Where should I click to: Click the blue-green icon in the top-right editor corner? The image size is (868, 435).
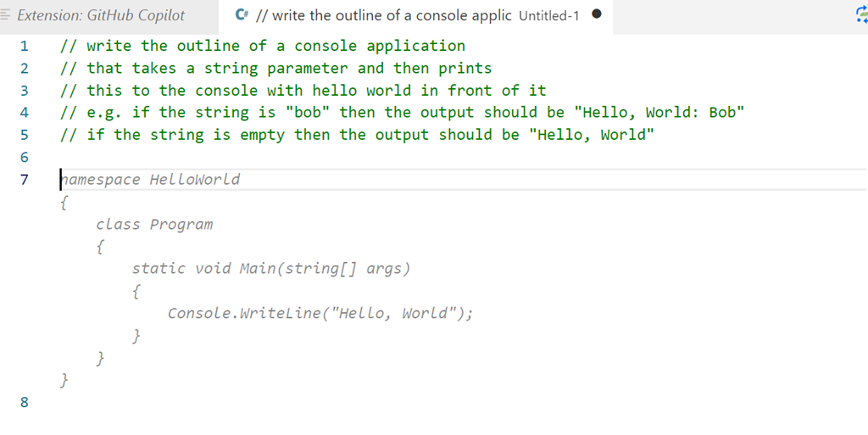coord(862,14)
